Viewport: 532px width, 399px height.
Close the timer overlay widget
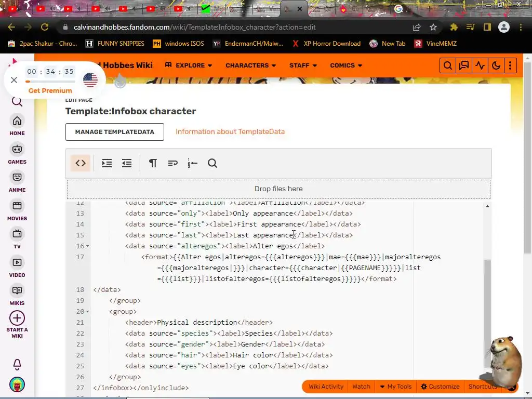click(x=14, y=80)
